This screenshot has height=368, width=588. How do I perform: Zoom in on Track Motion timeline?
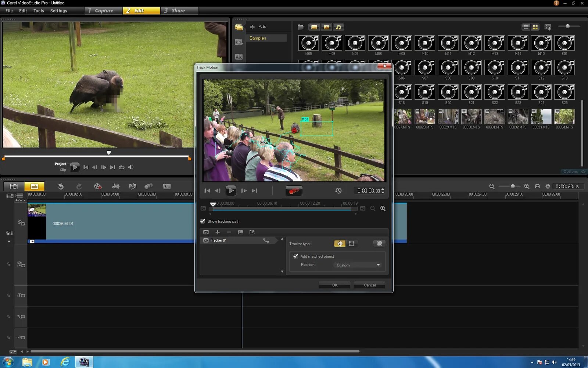(x=383, y=209)
